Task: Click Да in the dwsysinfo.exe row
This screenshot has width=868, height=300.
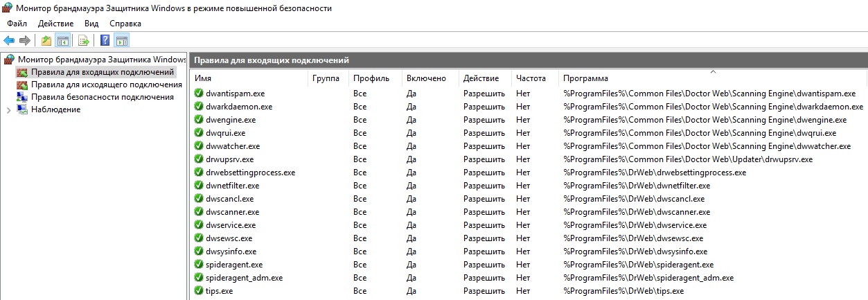Action: click(x=411, y=252)
